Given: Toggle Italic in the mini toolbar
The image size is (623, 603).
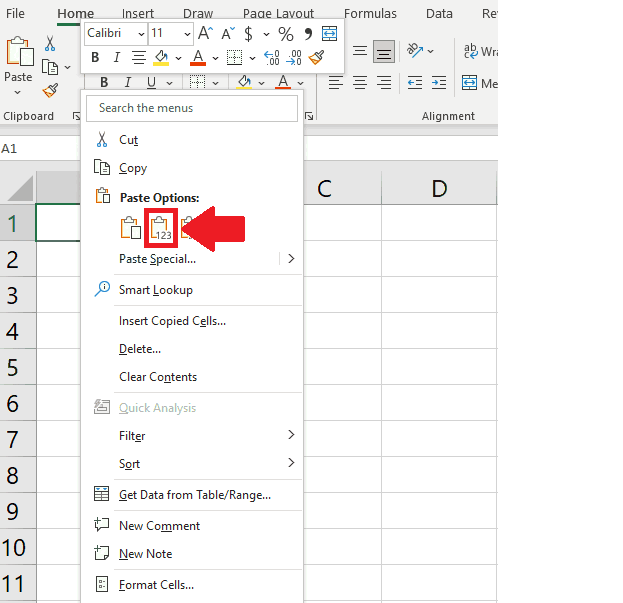Looking at the screenshot, I should (x=116, y=58).
